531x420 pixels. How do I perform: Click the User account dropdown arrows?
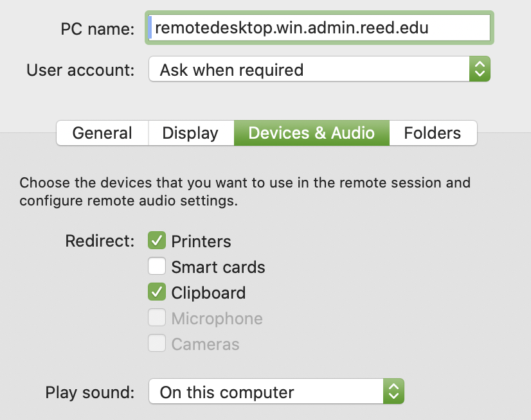tap(480, 69)
